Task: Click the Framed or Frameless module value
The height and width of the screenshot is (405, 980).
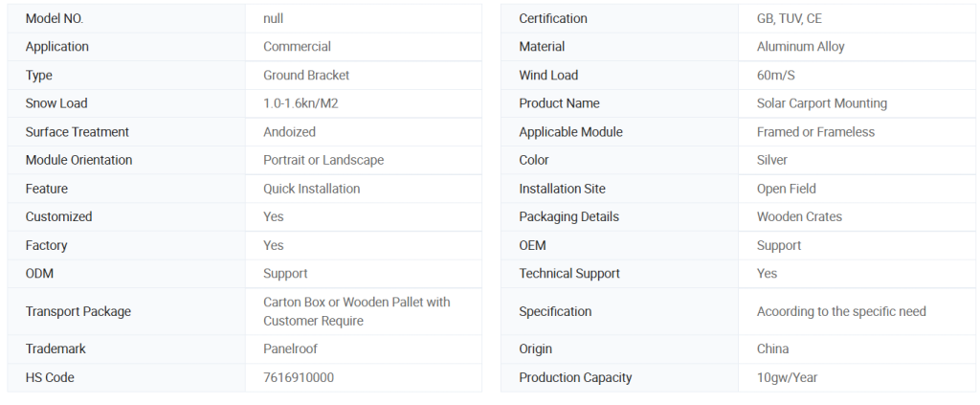Action: [815, 132]
